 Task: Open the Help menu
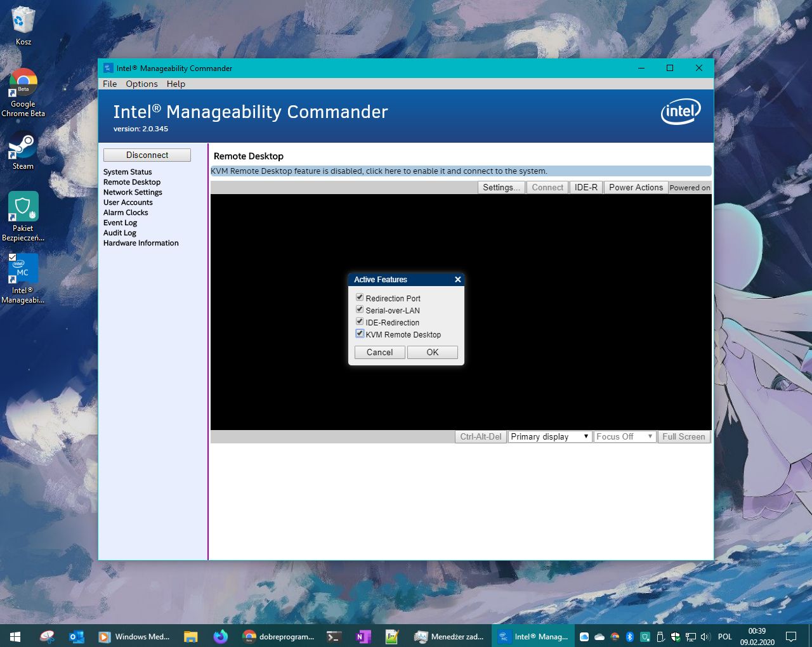[176, 84]
